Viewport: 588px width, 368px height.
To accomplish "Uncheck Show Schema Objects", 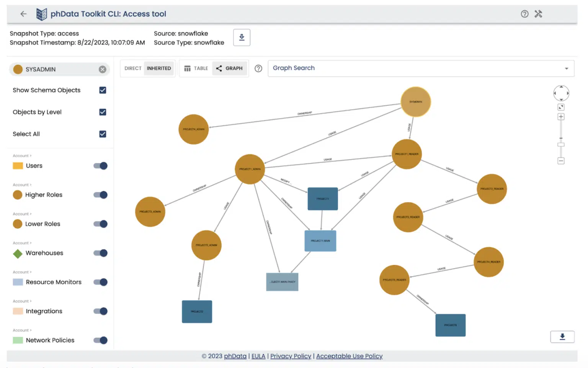I will click(103, 90).
